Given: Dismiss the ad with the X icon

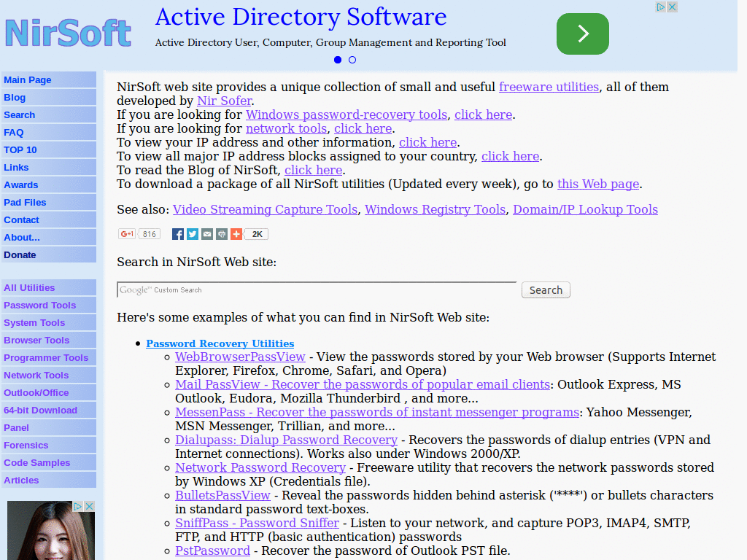Looking at the screenshot, I should [x=672, y=6].
